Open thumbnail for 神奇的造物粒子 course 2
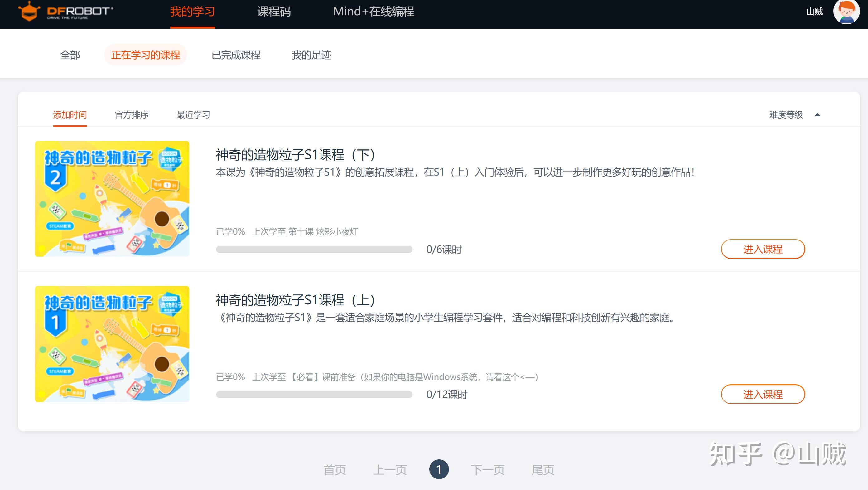Image resolution: width=868 pixels, height=490 pixels. tap(112, 199)
